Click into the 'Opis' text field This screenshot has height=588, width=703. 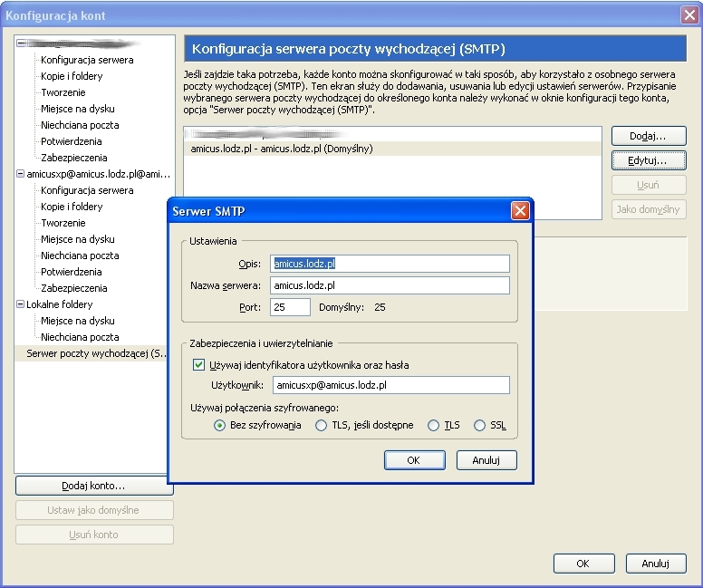390,264
